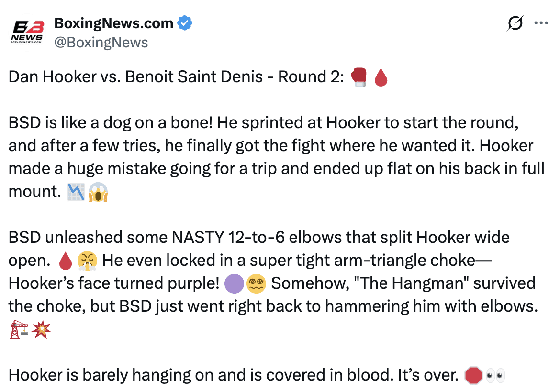Click the "Dan Hooker vs. Benoit Saint Denis" headline text

pos(135,77)
